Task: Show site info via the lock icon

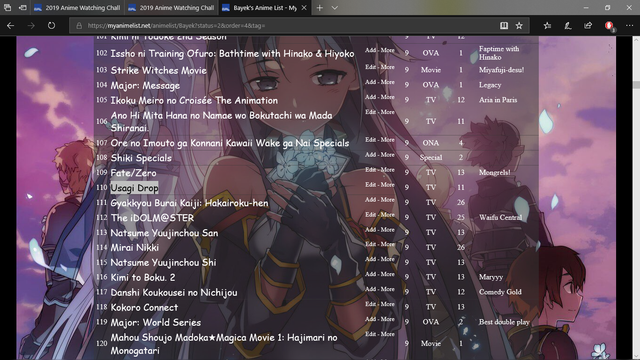Action: pos(79,26)
